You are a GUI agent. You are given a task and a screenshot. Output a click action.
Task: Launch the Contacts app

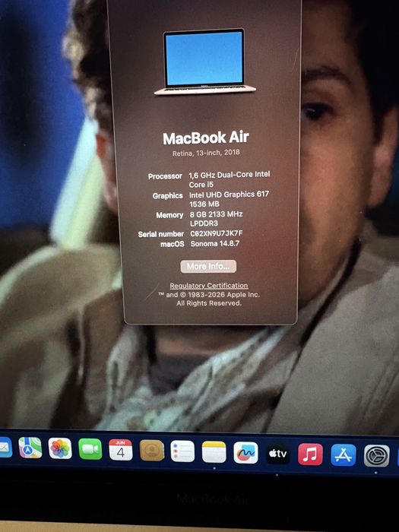click(152, 451)
